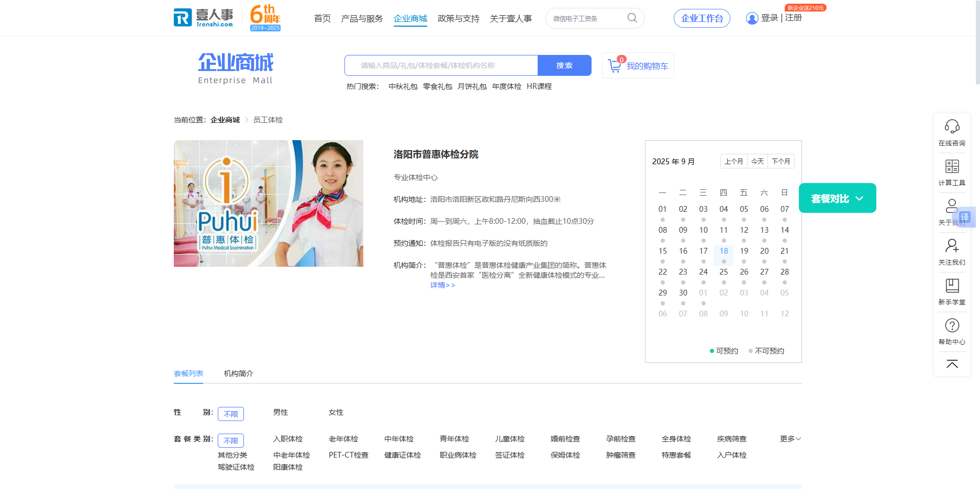Click 企业工作台 button
Screen dimensions: 980x489
coord(702,18)
